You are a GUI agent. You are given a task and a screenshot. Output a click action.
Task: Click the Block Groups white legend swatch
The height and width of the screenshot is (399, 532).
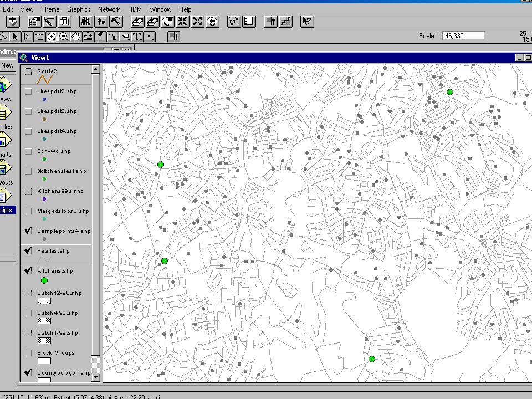click(x=44, y=361)
